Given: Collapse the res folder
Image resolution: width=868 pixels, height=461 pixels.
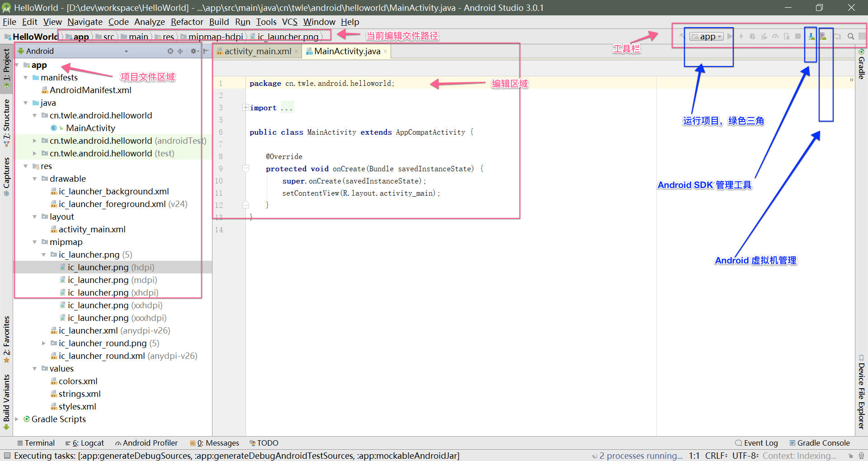Looking at the screenshot, I should click(26, 166).
